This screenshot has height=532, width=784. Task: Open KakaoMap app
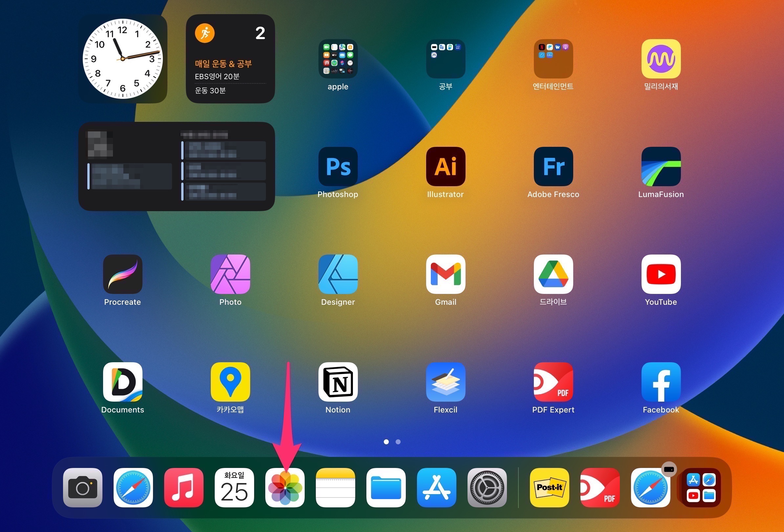tap(230, 382)
